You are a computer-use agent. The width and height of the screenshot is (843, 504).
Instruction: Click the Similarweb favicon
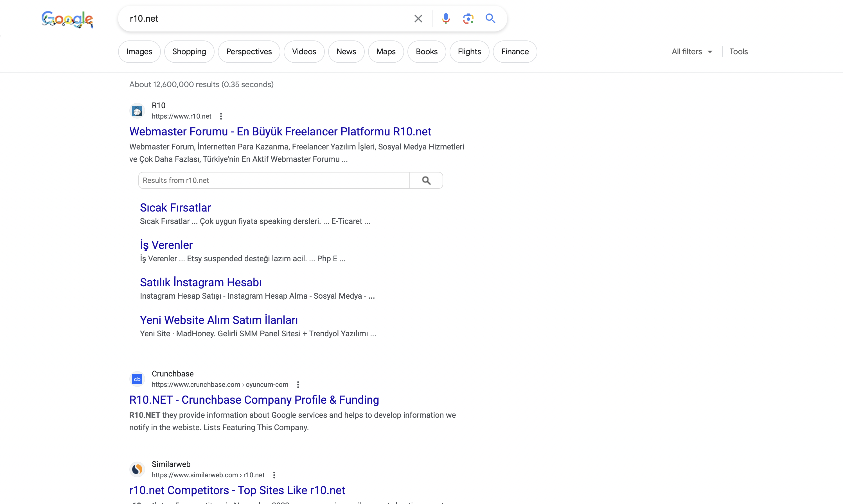tap(137, 469)
